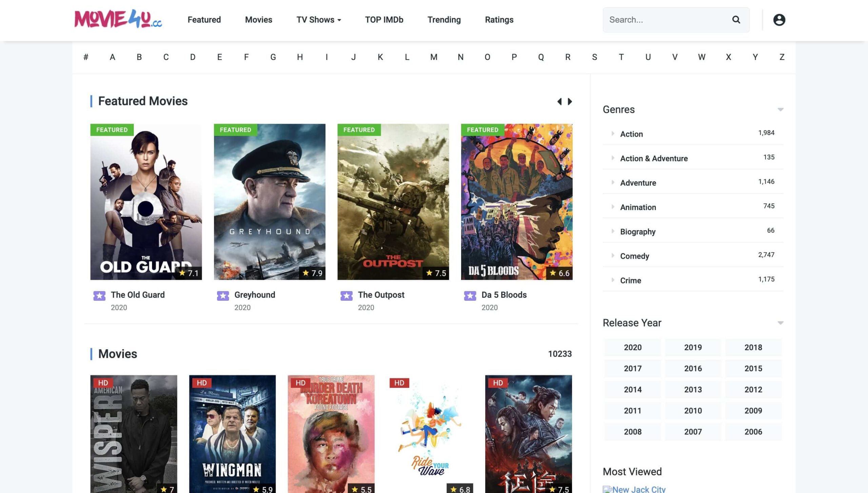Click the Search text field
The height and width of the screenshot is (493, 868).
(665, 20)
